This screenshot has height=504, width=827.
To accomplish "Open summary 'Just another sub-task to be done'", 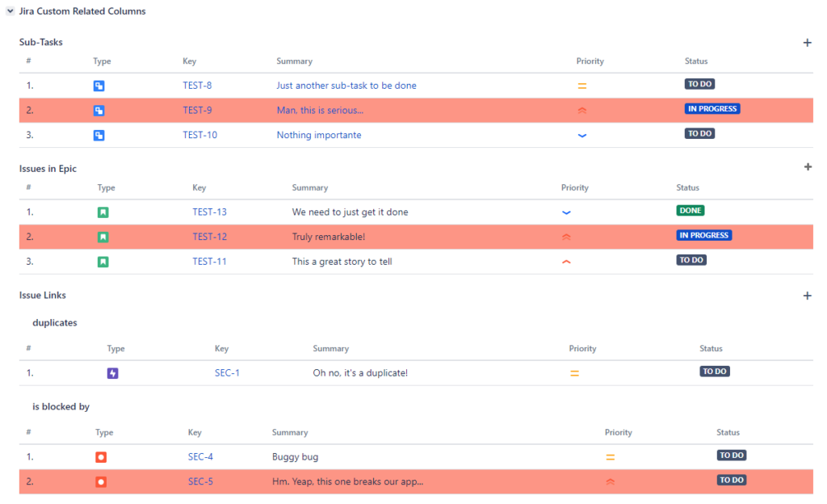I will [x=346, y=86].
